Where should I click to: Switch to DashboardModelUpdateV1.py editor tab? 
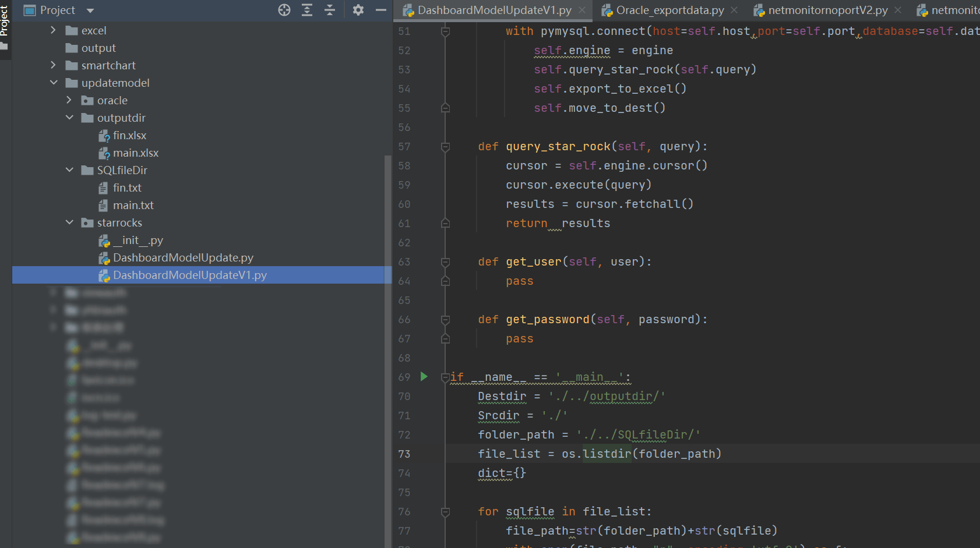[x=494, y=10]
